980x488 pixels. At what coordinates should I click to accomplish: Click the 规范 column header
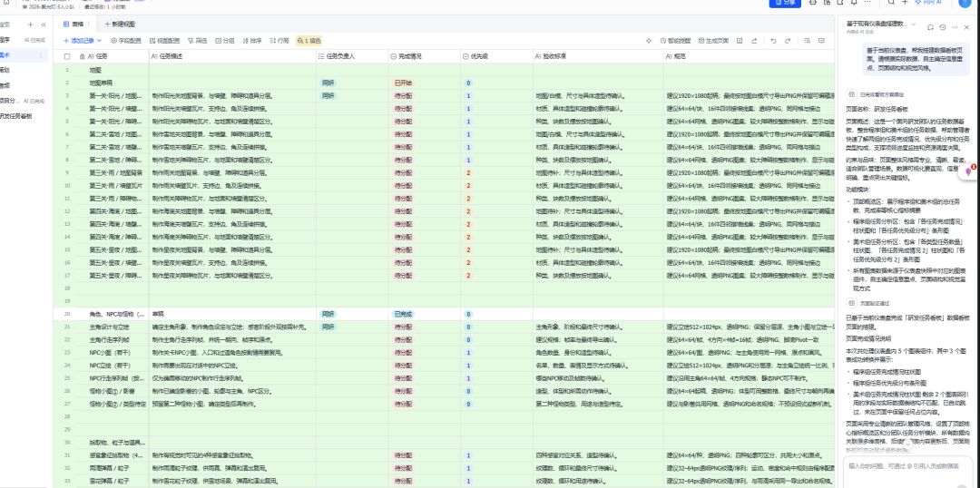click(x=749, y=56)
